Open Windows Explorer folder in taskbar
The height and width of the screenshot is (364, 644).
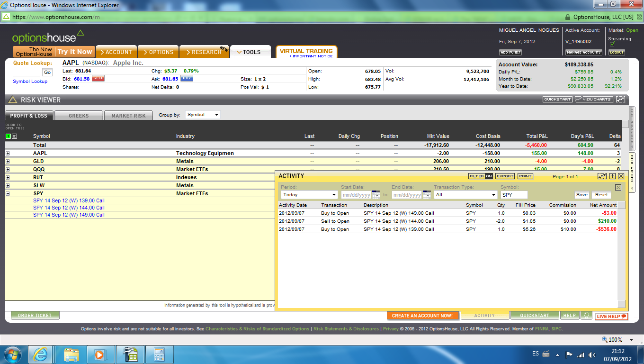pyautogui.click(x=72, y=354)
